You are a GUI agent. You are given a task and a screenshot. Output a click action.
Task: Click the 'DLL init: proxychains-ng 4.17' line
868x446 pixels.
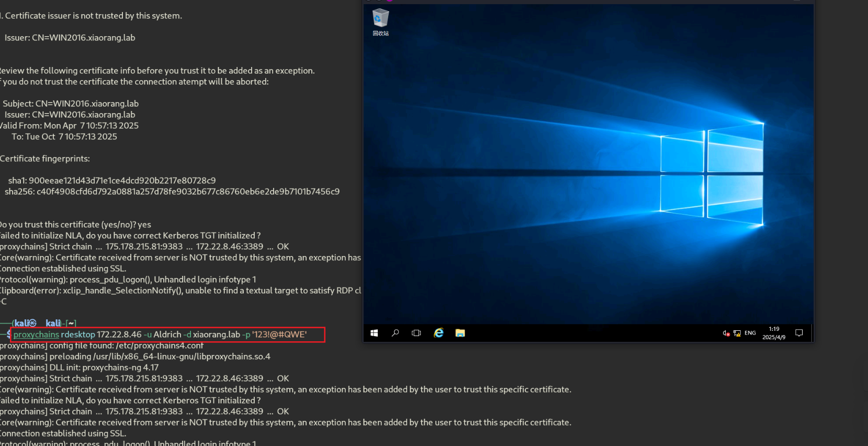(80, 367)
